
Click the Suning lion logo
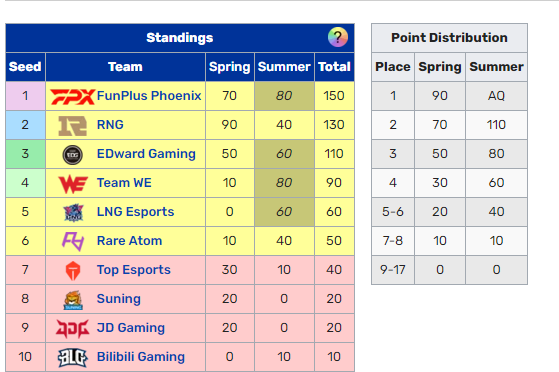tap(73, 300)
